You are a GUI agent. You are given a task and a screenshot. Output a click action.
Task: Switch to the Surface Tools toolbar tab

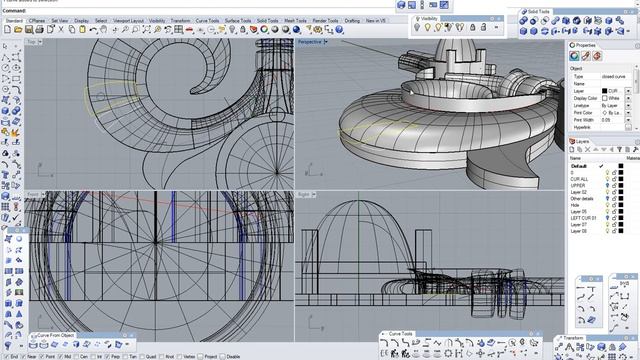point(238,20)
